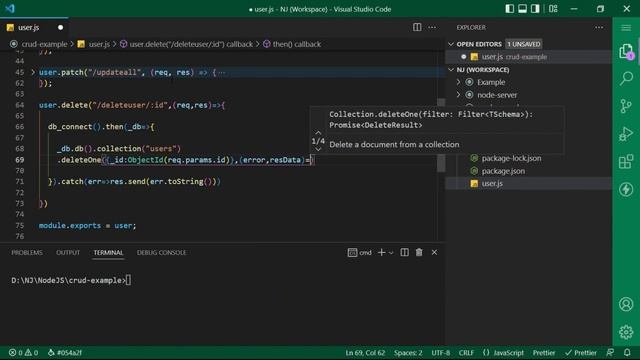Close the bottom panel
The image size is (640, 360).
pyautogui.click(x=434, y=253)
